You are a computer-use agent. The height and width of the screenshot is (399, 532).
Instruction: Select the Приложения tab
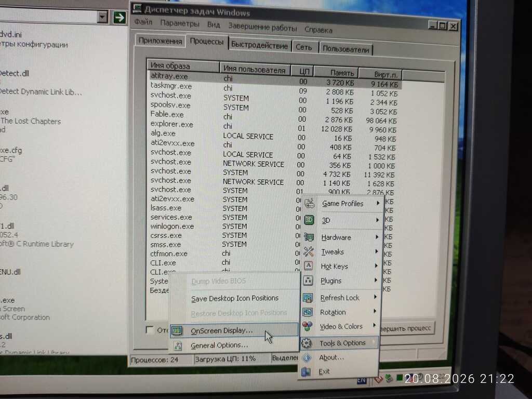(160, 41)
